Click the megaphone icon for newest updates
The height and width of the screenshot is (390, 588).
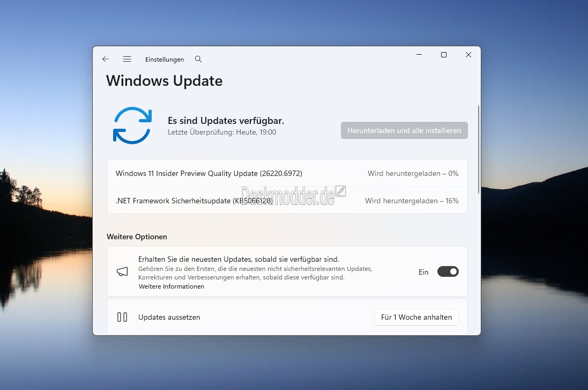click(x=122, y=272)
